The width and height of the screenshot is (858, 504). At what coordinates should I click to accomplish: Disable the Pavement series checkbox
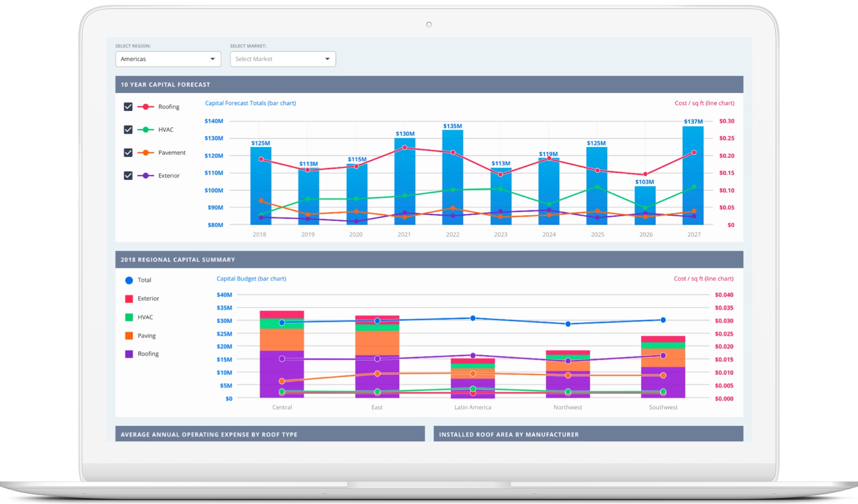(128, 153)
